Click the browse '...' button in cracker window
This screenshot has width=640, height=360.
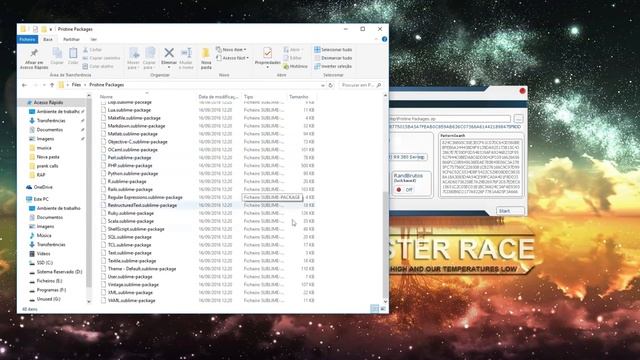[518, 119]
